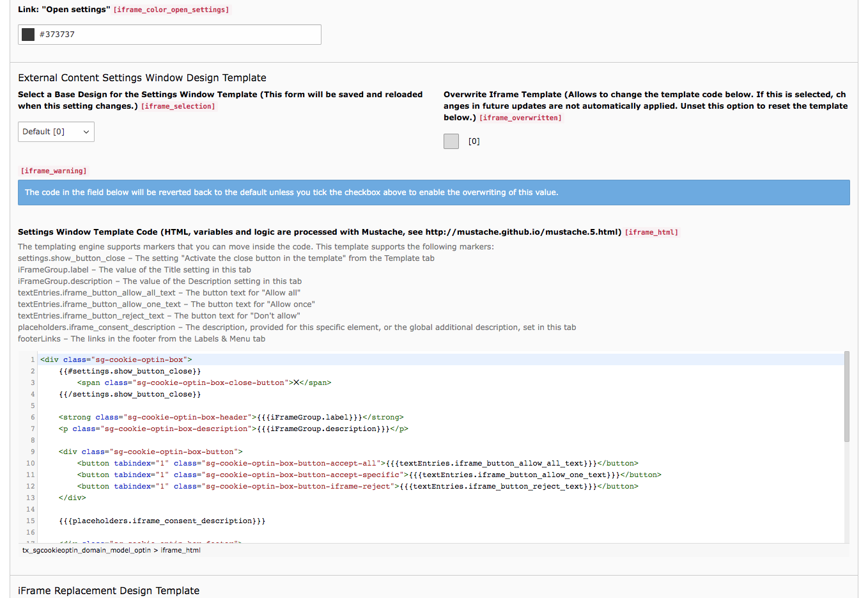868x598 pixels.
Task: Click the [iframe_warning] label tag
Action: point(53,171)
